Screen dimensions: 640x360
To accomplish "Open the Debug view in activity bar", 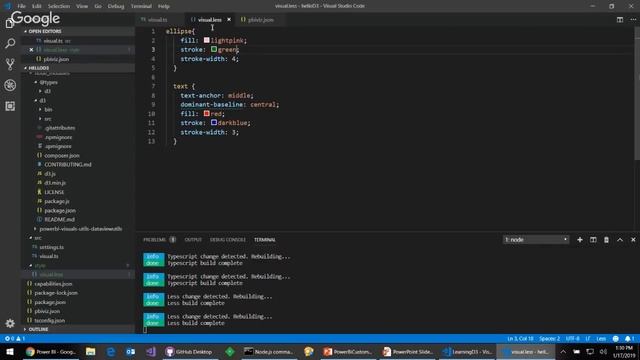I will [x=10, y=85].
